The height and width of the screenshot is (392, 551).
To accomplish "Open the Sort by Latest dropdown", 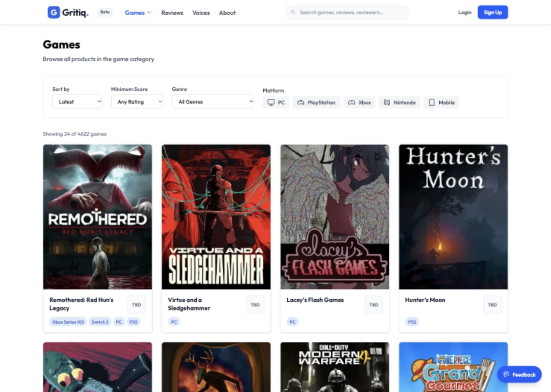I will pos(77,101).
